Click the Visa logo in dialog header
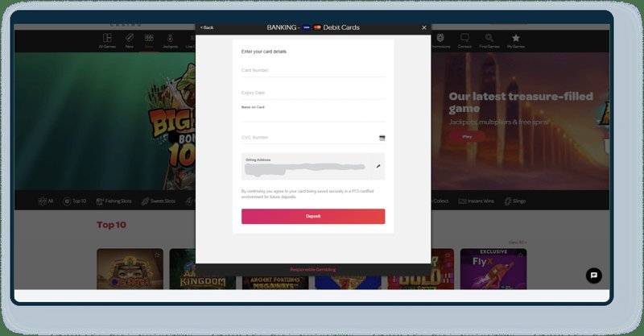Screen dimensions: 644x336 pyautogui.click(x=307, y=27)
